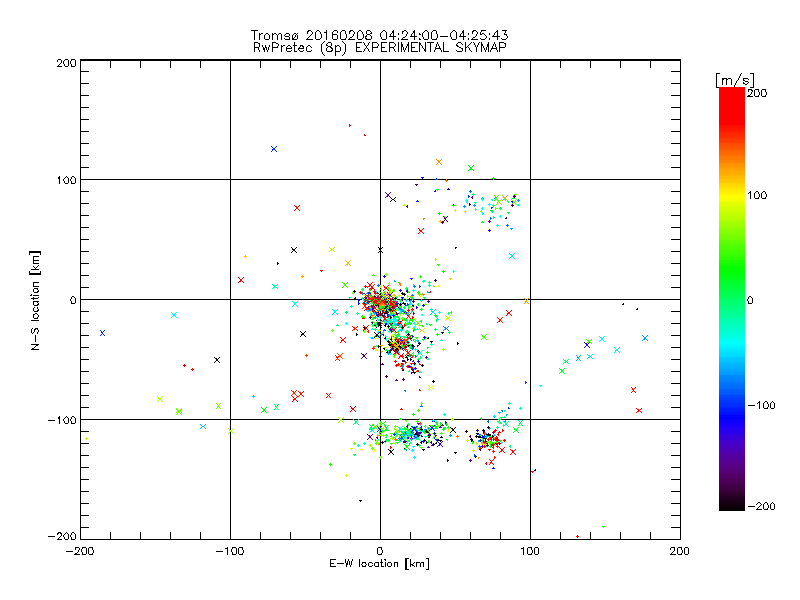Click the x-axis tick label '-100'
Viewport: 800px width, 600px height.
point(230,551)
